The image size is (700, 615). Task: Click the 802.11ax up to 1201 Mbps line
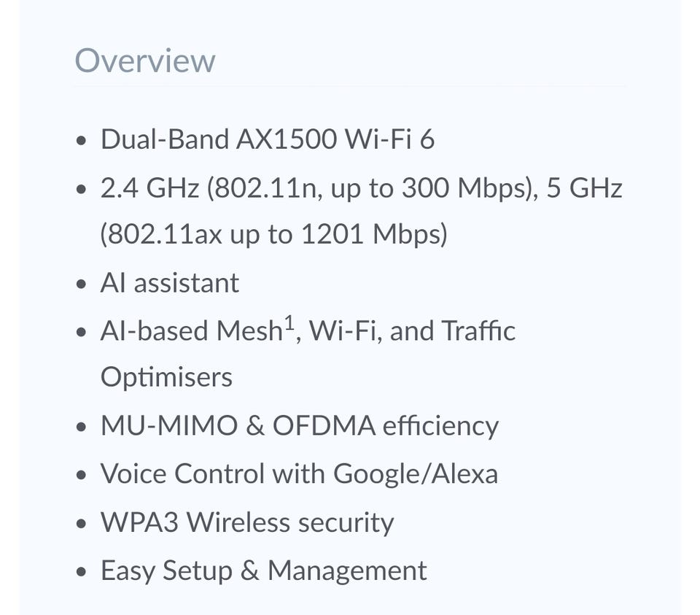(x=273, y=234)
